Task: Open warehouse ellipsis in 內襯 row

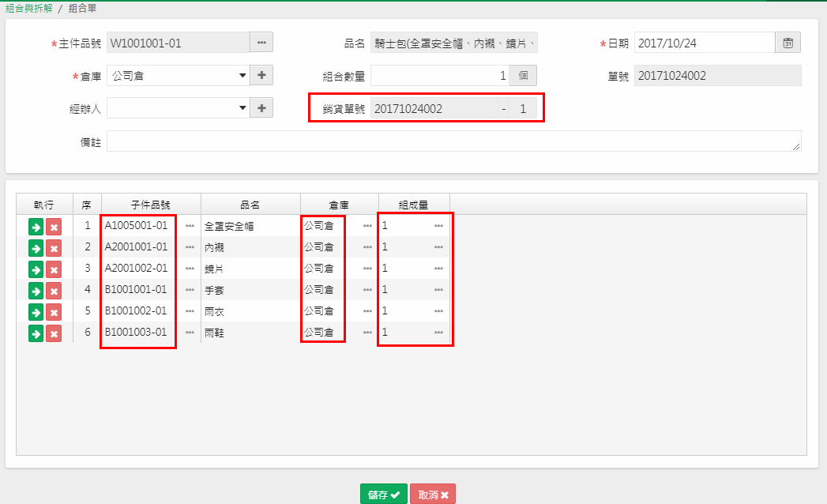Action: pos(367,247)
